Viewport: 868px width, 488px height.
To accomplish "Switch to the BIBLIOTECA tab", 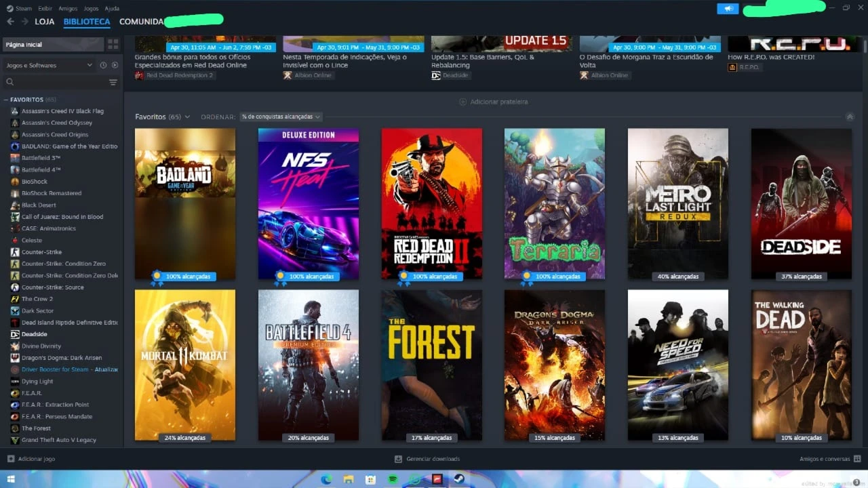I will tap(87, 22).
